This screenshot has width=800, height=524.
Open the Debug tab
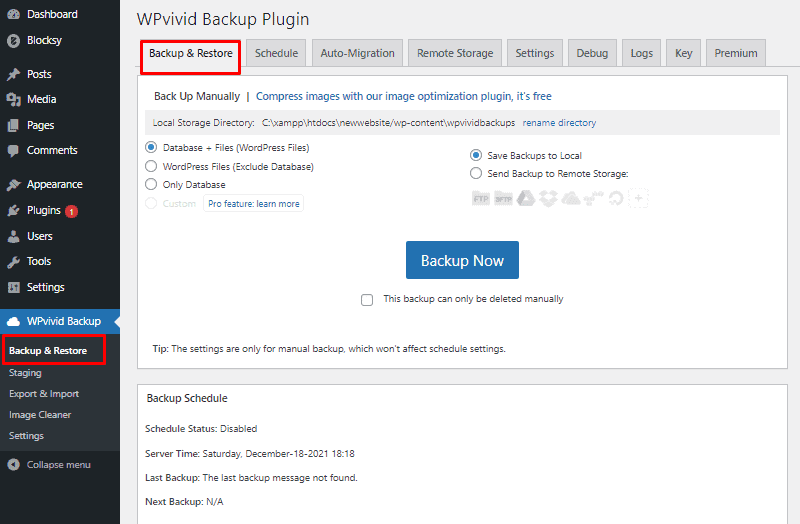pyautogui.click(x=592, y=53)
